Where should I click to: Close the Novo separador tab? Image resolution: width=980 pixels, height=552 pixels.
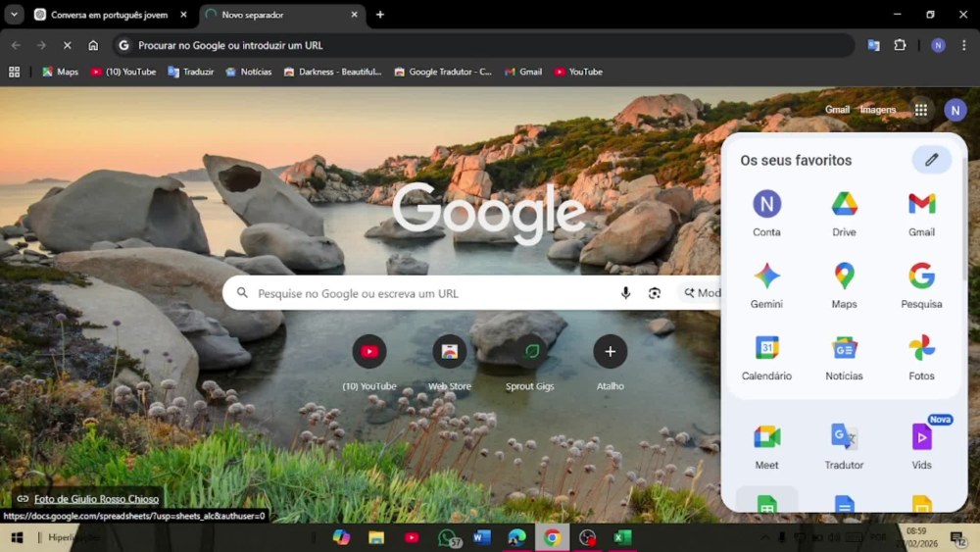pos(355,15)
